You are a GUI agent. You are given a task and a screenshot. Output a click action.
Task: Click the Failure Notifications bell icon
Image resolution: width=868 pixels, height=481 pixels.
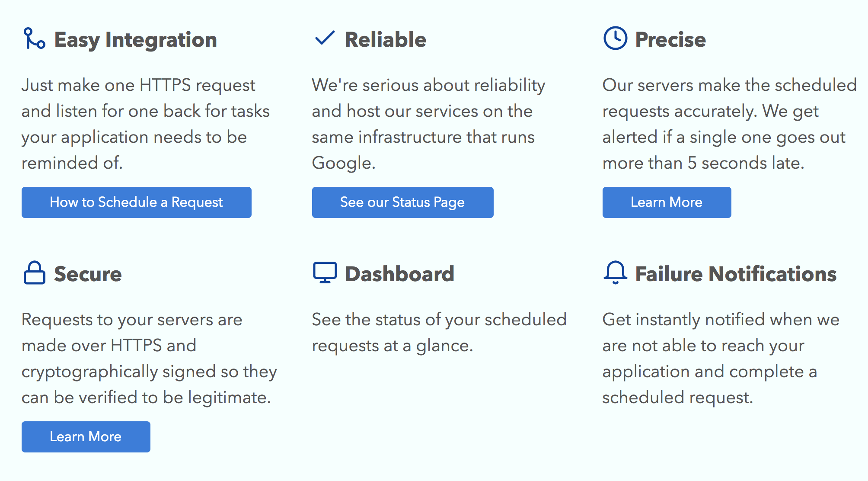click(x=615, y=273)
